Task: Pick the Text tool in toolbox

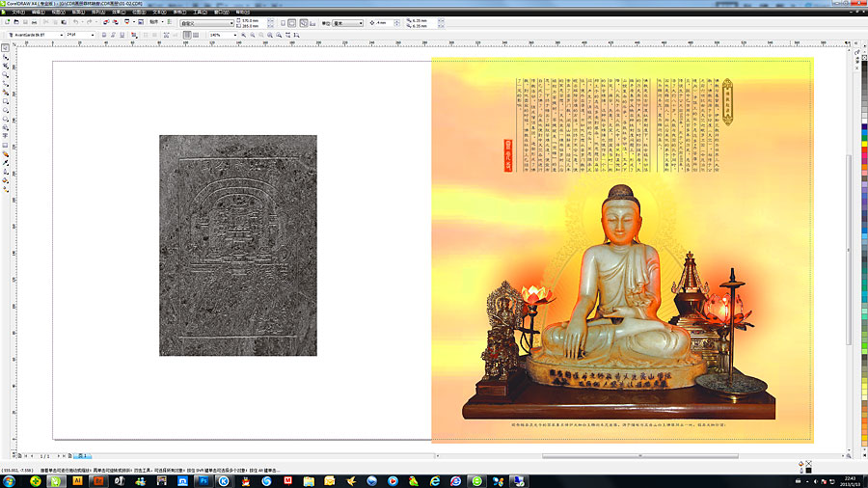Action: click(6, 136)
